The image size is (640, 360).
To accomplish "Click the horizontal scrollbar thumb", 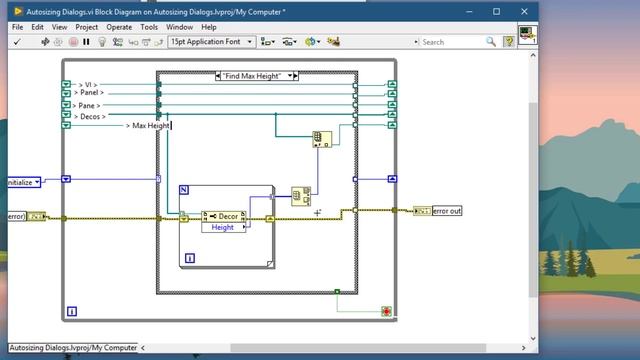I will pos(358,348).
